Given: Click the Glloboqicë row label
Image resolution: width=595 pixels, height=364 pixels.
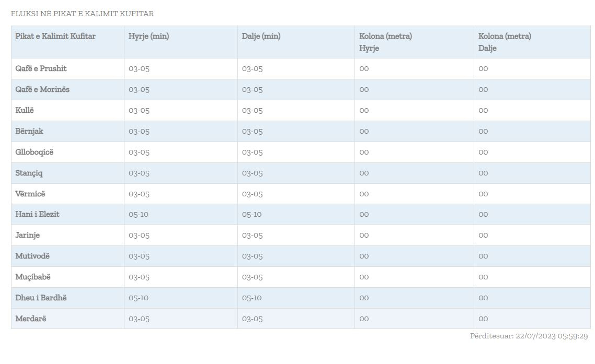Looking at the screenshot, I should (x=35, y=152).
